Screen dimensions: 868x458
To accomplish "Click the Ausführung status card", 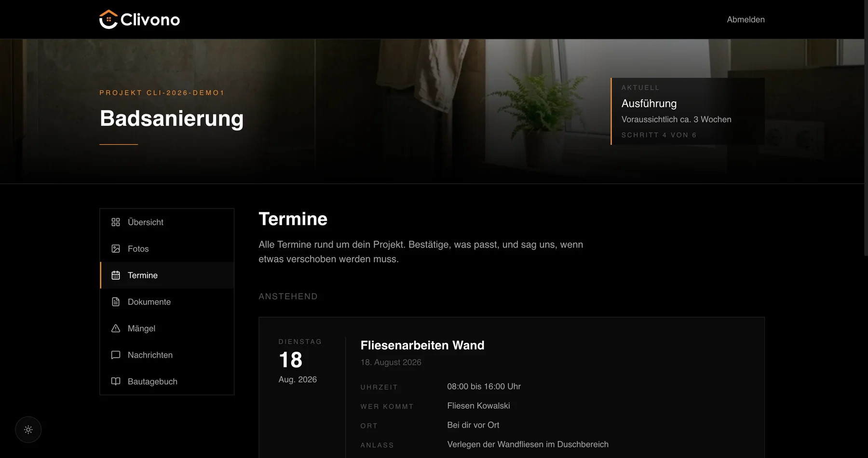I will (x=688, y=111).
